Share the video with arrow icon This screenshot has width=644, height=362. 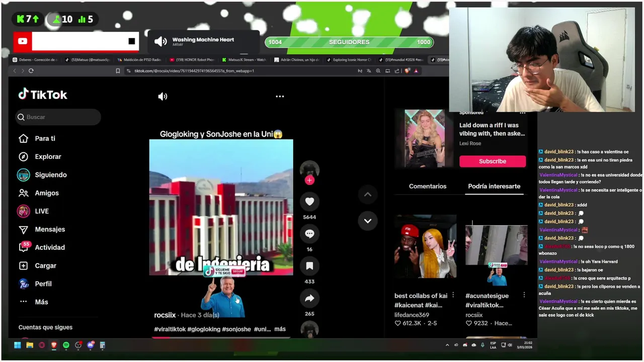click(x=309, y=298)
